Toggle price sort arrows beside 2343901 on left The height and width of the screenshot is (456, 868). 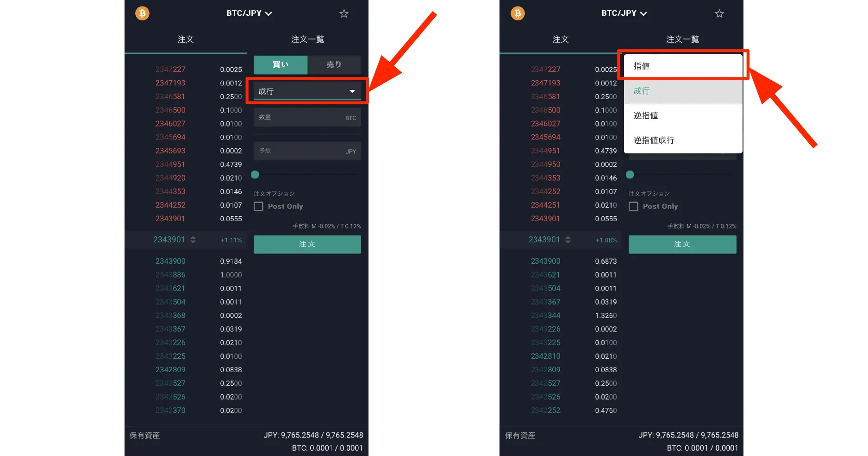[x=193, y=240]
